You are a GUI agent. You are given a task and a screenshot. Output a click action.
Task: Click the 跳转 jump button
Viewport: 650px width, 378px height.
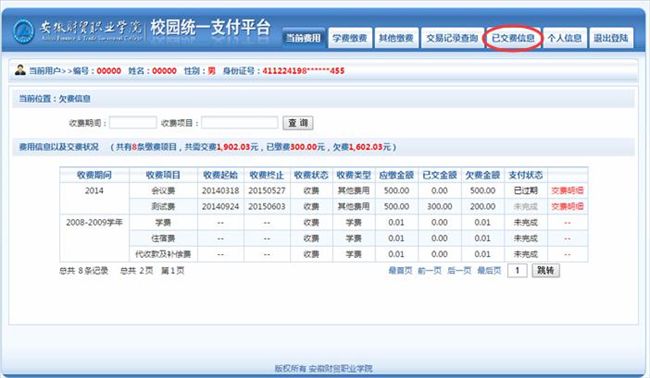point(546,271)
